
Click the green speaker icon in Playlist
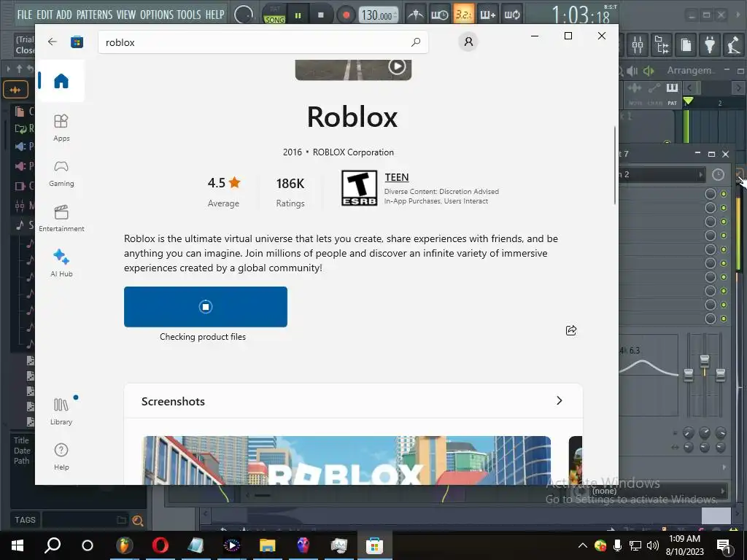[x=649, y=71]
